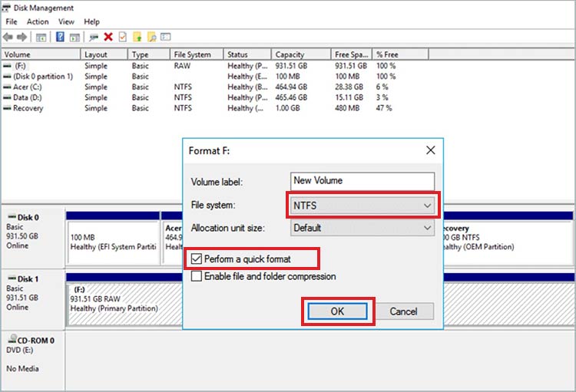The width and height of the screenshot is (576, 392).
Task: Click the Back arrow toolbar icon
Action: tap(8, 37)
